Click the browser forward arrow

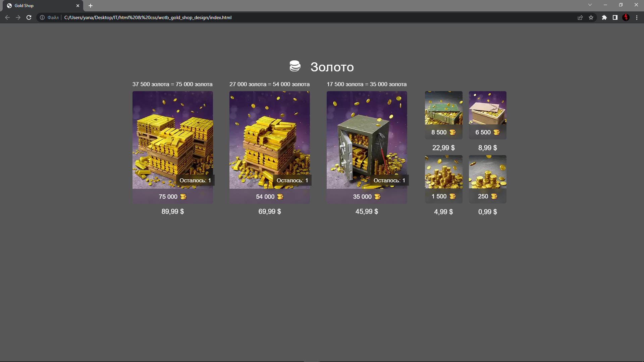[18, 17]
